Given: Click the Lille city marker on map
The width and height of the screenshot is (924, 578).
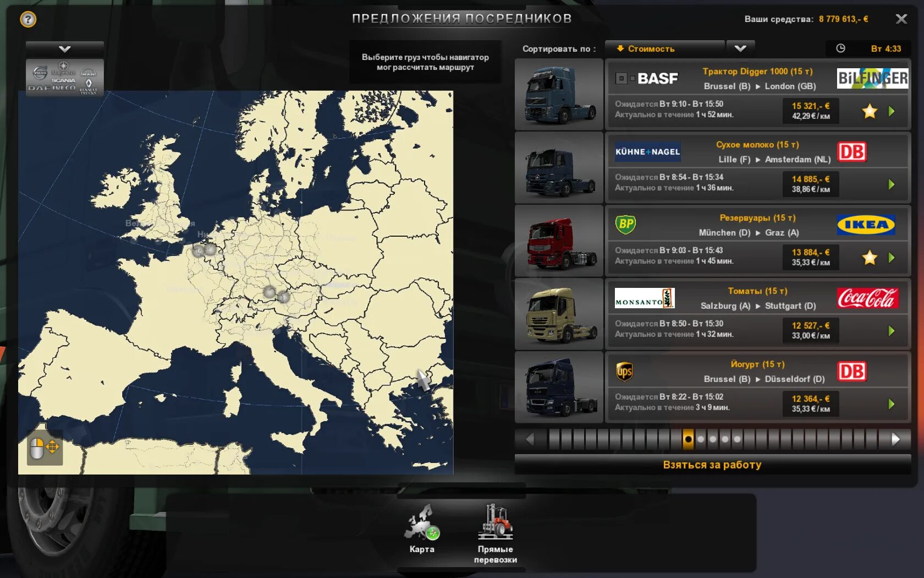Looking at the screenshot, I should click(198, 252).
